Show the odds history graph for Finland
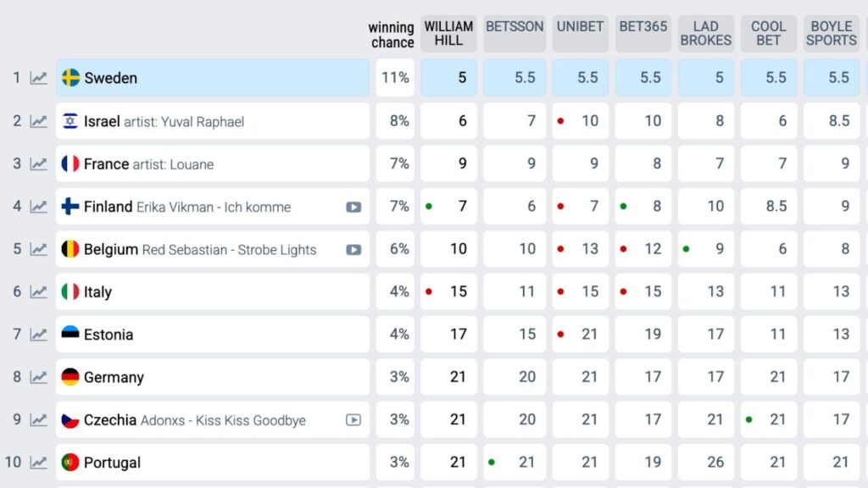This screenshot has width=868, height=488. point(39,207)
